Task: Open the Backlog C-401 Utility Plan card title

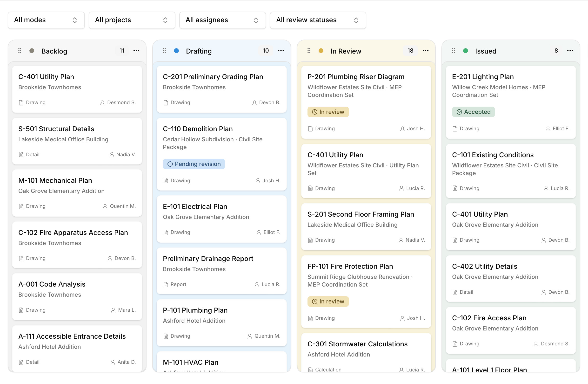Action: [x=46, y=77]
